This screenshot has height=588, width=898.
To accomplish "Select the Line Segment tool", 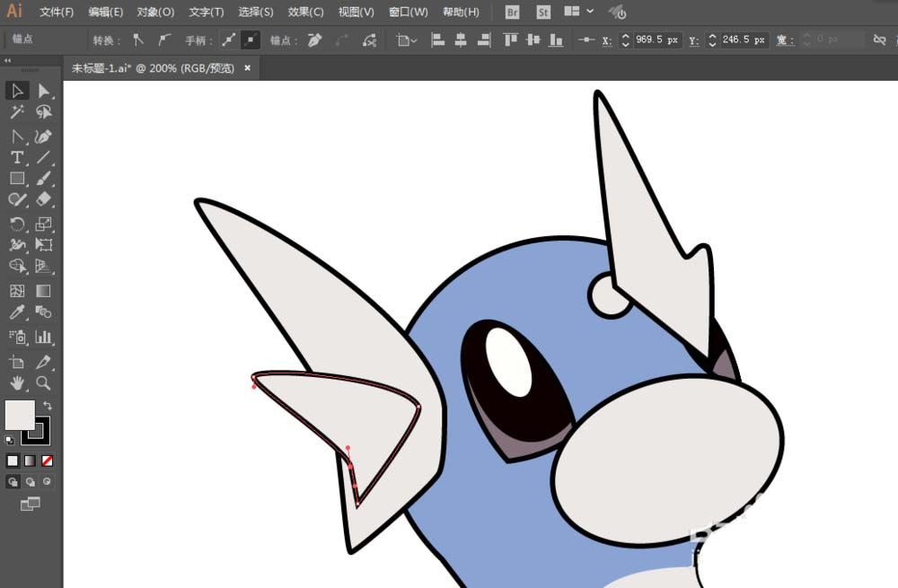I will [x=43, y=157].
